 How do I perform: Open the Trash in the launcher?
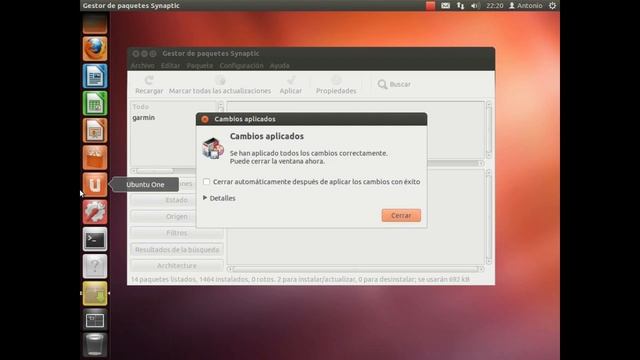pyautogui.click(x=95, y=345)
